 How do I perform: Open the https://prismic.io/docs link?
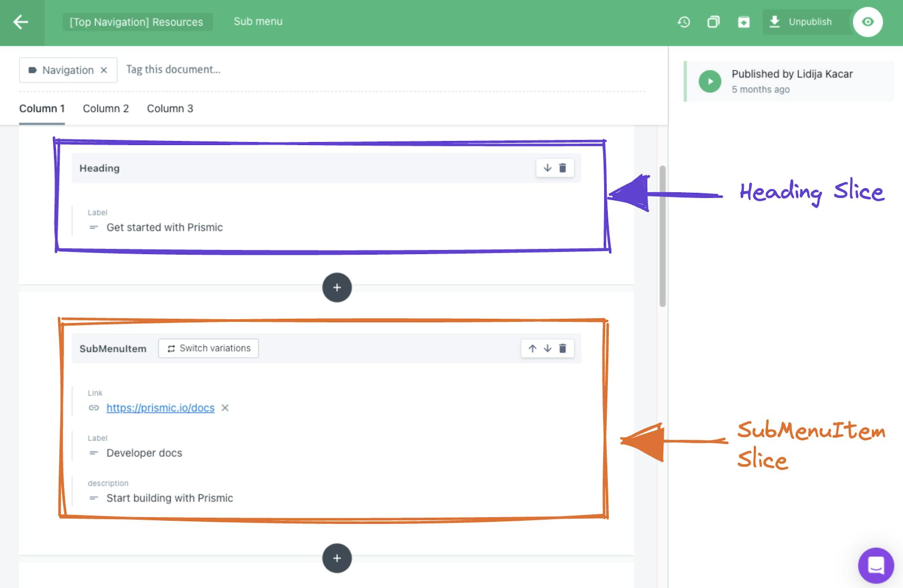160,408
